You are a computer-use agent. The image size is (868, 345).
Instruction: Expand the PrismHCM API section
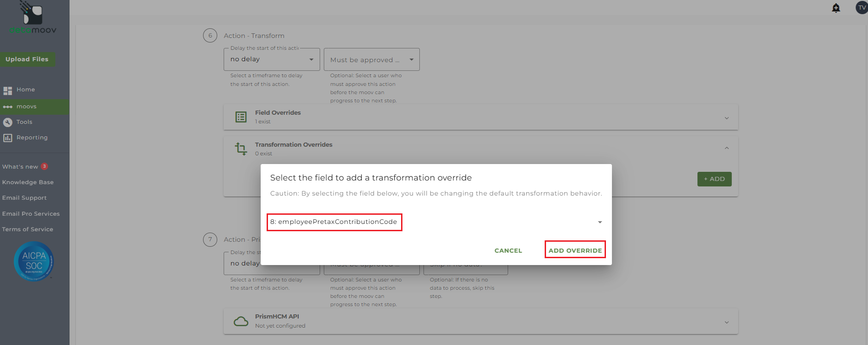tap(726, 322)
